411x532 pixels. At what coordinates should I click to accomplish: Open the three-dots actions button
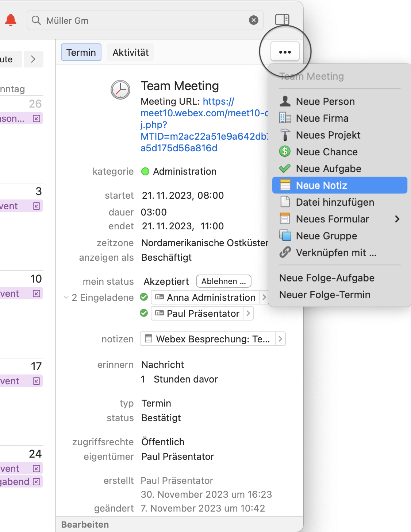pyautogui.click(x=285, y=52)
